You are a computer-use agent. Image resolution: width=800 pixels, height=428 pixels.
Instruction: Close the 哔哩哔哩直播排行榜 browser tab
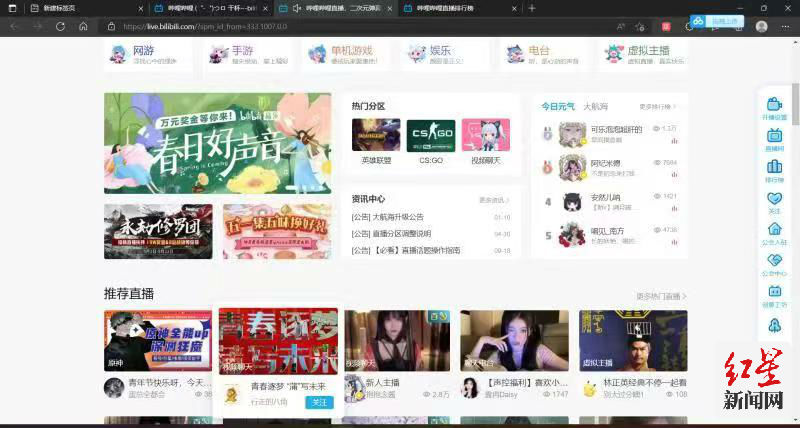[514, 9]
